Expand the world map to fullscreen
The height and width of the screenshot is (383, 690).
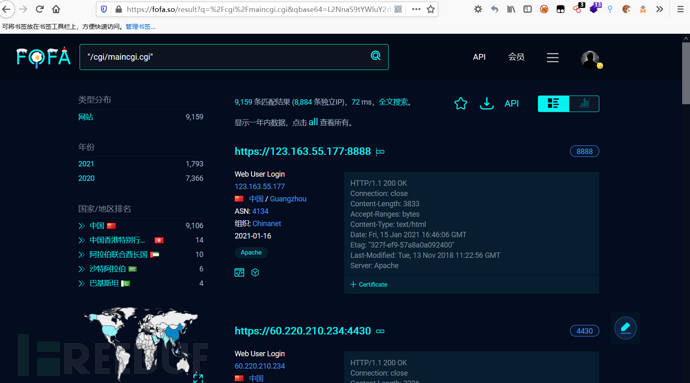[198, 378]
